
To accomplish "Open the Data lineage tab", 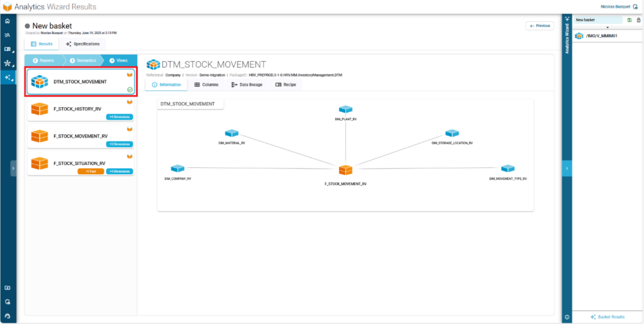I will pyautogui.click(x=247, y=84).
